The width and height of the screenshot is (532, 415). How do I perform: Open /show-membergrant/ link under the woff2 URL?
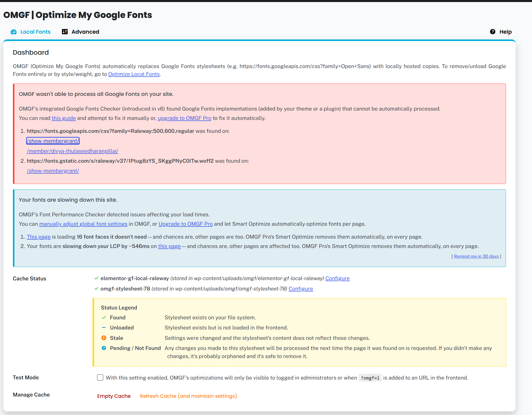(x=53, y=171)
